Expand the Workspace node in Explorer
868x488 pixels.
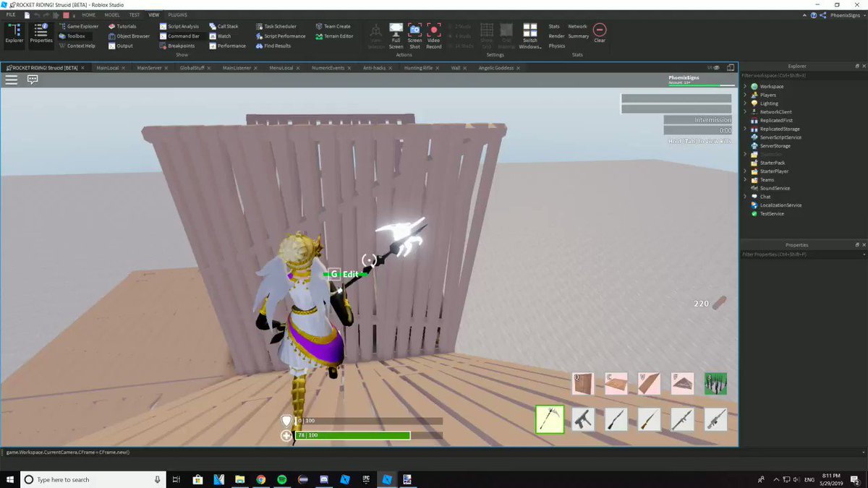tap(745, 86)
